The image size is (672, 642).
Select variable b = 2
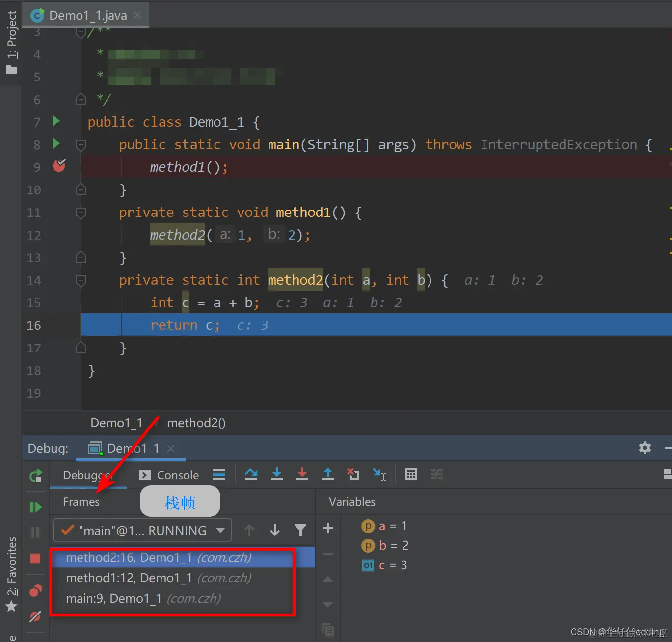pos(385,546)
